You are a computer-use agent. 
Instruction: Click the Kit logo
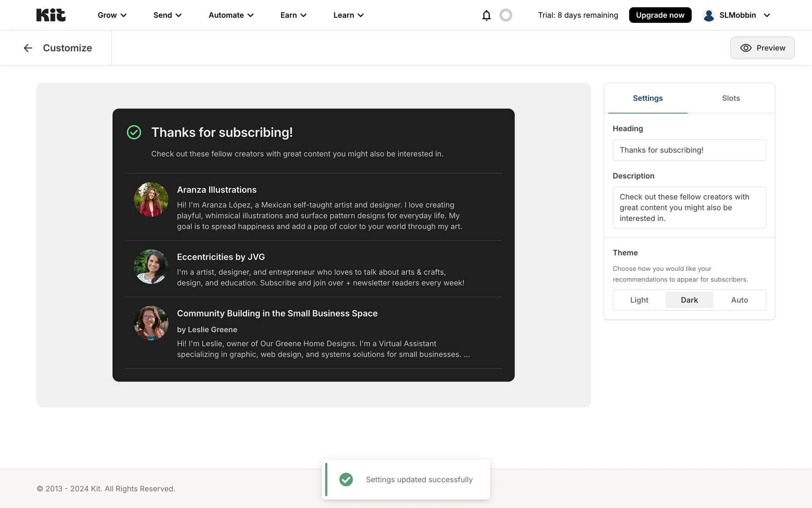(51, 15)
